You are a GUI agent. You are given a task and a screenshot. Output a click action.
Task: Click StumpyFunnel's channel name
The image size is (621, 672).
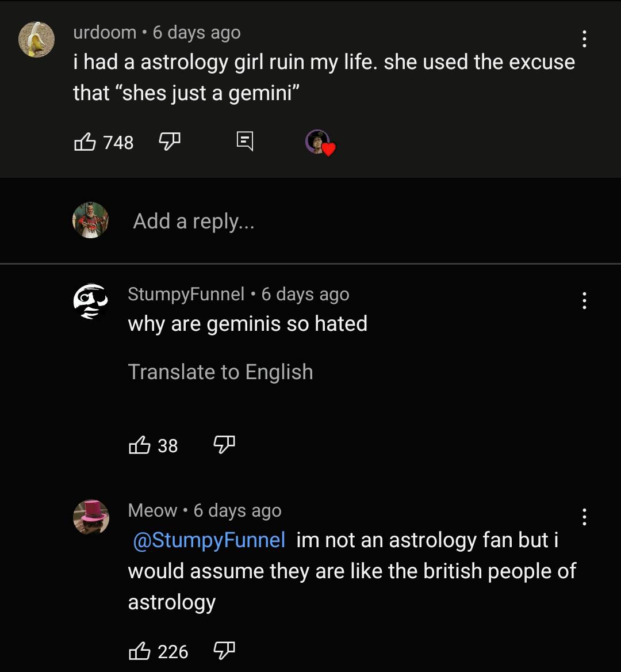click(186, 294)
